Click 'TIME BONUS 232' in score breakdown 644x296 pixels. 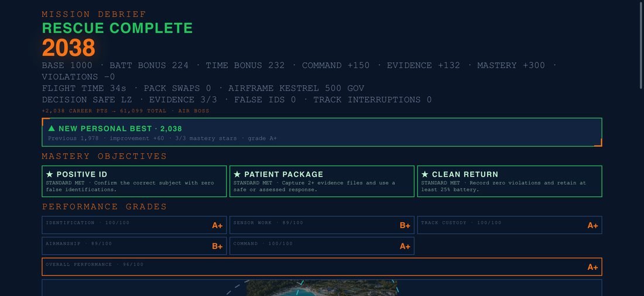(x=245, y=66)
